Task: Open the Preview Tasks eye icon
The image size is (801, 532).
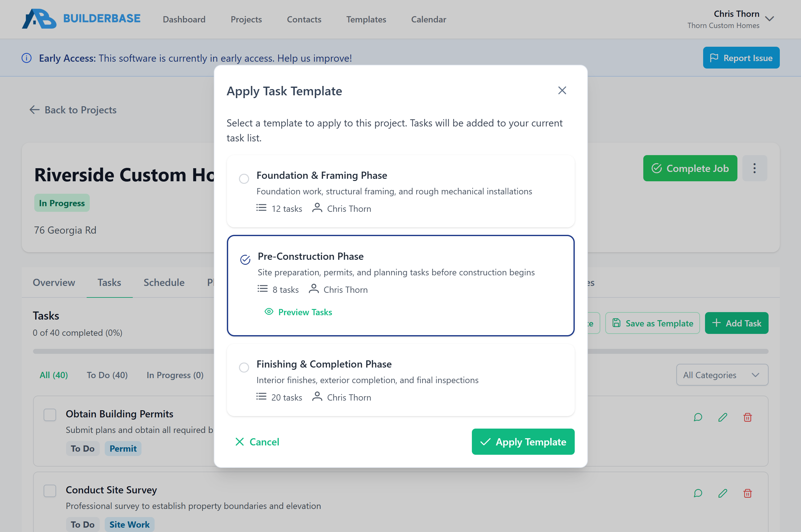Action: (269, 312)
